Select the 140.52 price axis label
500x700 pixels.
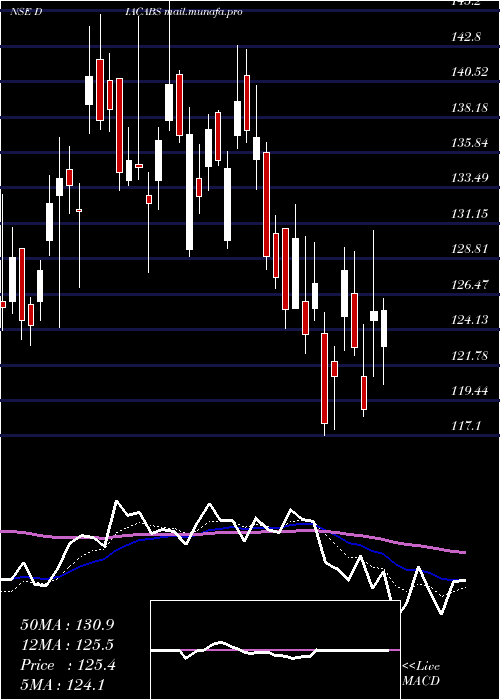(470, 72)
